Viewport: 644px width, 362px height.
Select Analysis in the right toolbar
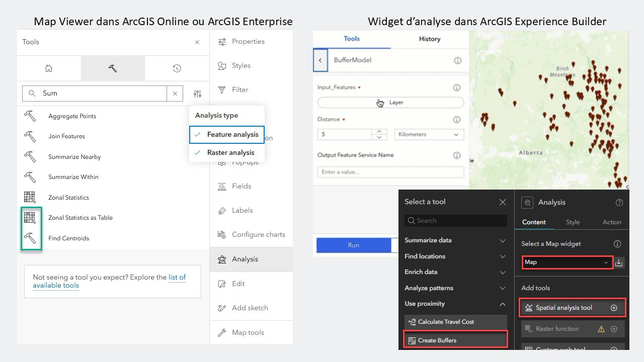click(251, 259)
